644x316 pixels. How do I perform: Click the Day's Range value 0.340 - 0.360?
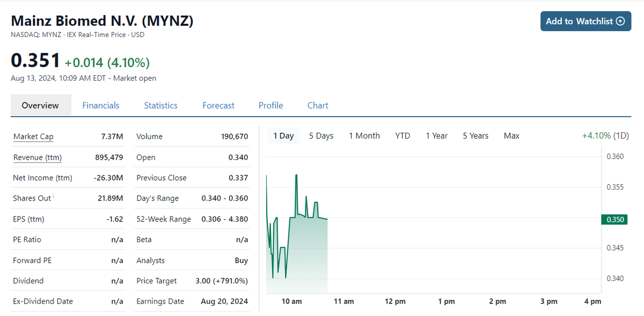pos(225,198)
